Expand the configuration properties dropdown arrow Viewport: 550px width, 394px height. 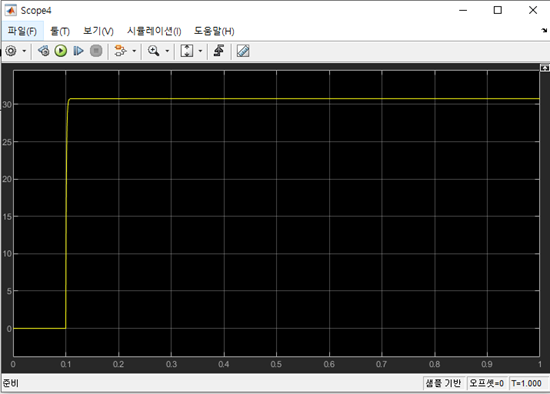click(24, 51)
